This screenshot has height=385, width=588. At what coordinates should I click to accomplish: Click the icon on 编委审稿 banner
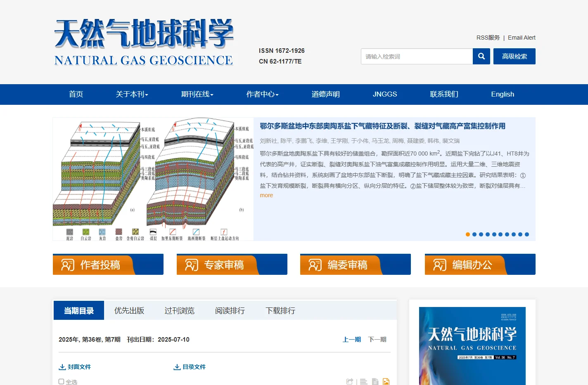click(315, 265)
